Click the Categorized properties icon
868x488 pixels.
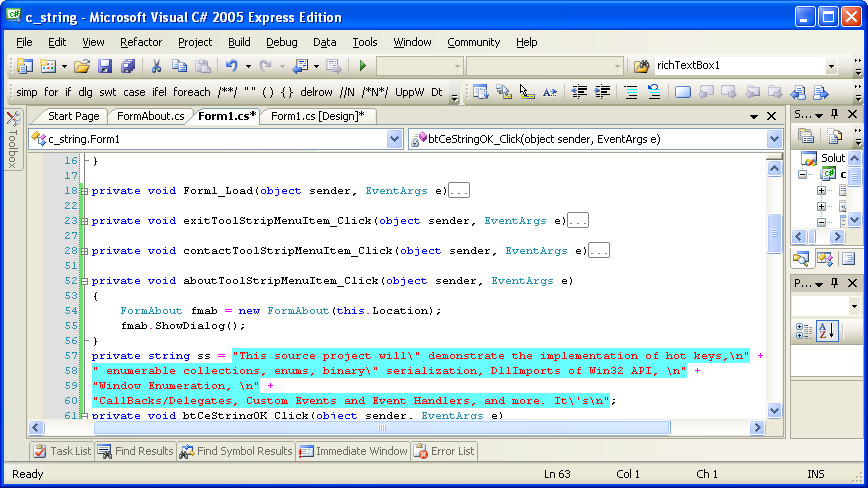803,331
